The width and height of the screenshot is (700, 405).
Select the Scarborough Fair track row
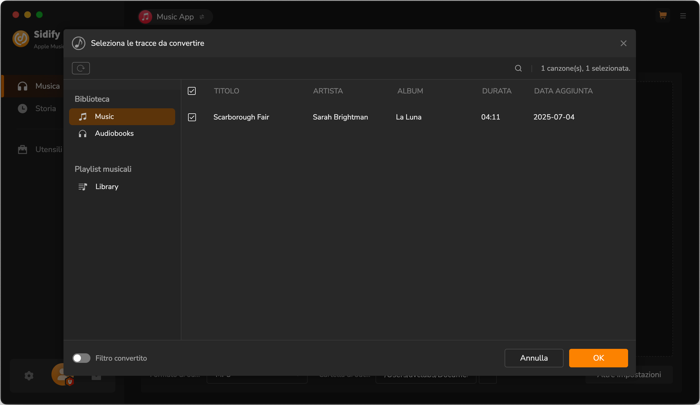pyautogui.click(x=408, y=117)
